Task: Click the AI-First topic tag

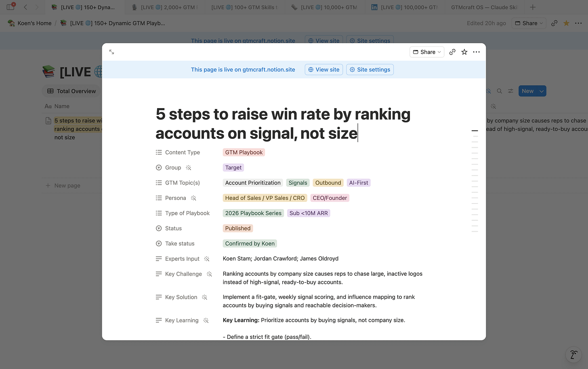Action: (x=359, y=183)
